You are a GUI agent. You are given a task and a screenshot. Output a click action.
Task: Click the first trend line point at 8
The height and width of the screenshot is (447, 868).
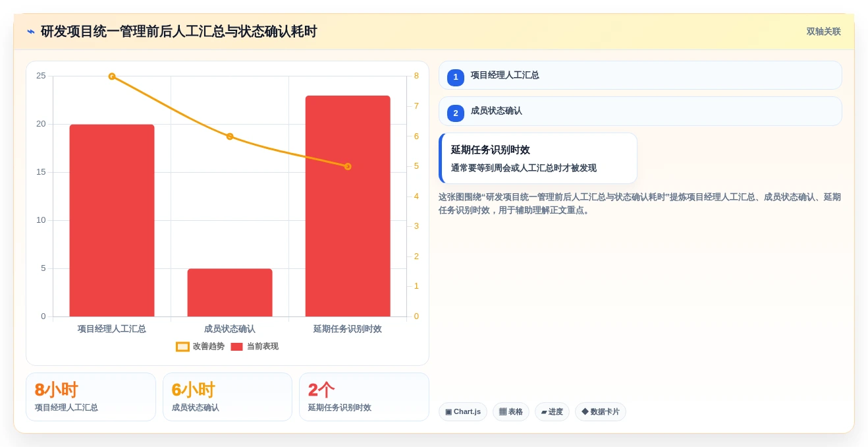tap(112, 76)
